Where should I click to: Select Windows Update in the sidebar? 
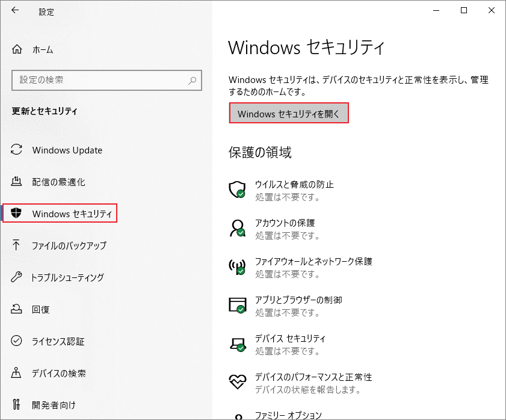click(66, 150)
